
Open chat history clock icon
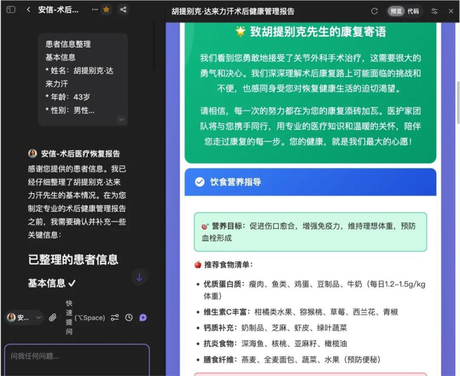point(129,318)
